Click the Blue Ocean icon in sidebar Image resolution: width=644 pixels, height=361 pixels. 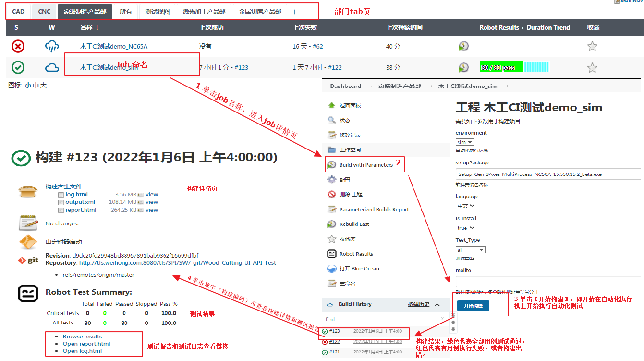(x=331, y=269)
